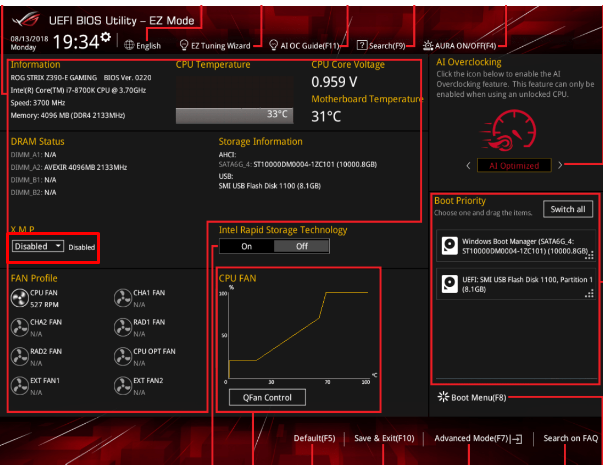Select the Windows Boot Manager boot entry
The height and width of the screenshot is (467, 603).
(516, 246)
